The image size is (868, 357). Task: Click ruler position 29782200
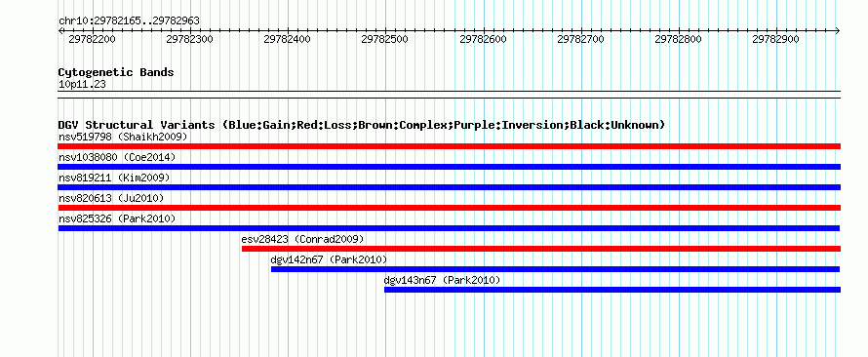pos(92,39)
